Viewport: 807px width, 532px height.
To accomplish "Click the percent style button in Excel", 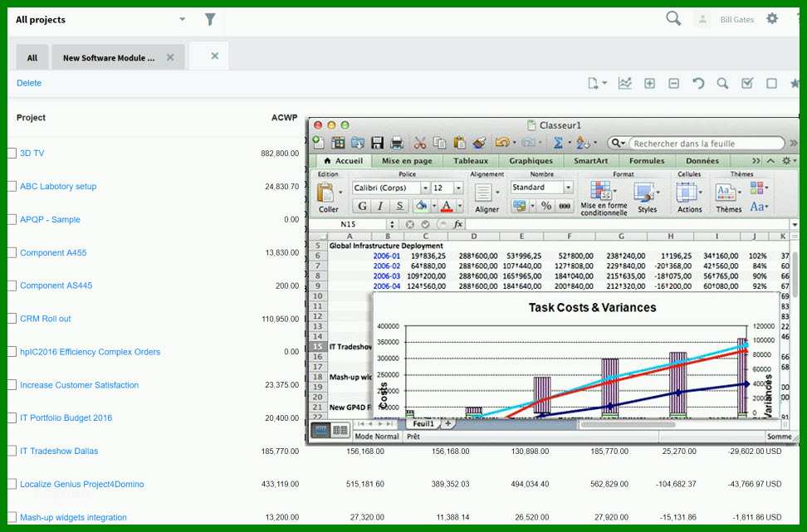I will [546, 206].
